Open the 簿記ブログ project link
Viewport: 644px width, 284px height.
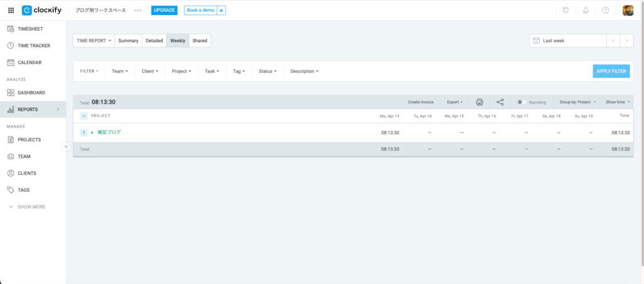[x=109, y=133]
